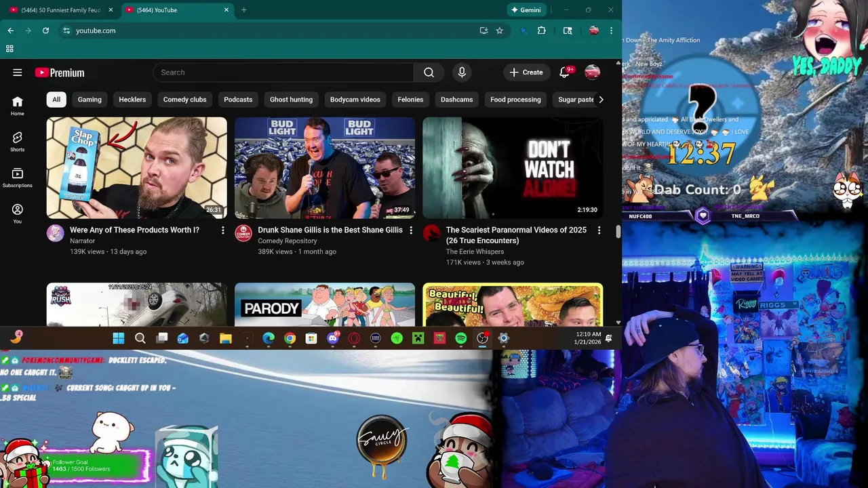The width and height of the screenshot is (868, 488).
Task: Open 'Drunk Shane Gillis is the Best' title
Action: pos(330,230)
